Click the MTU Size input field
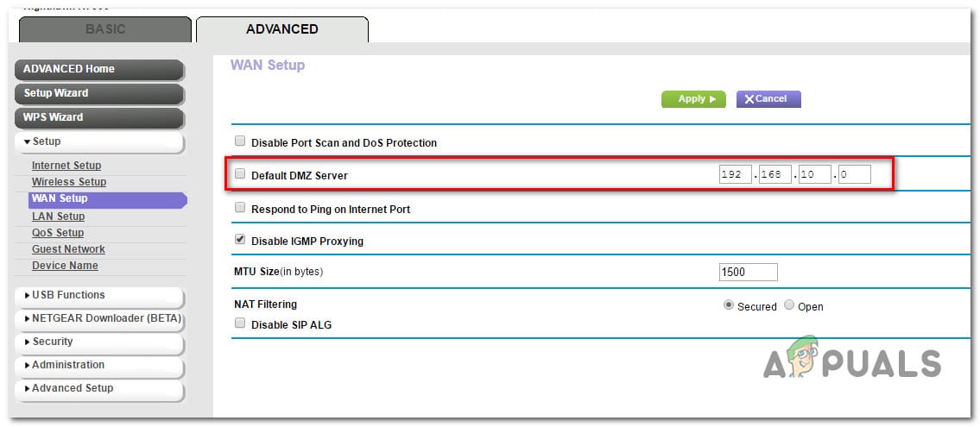This screenshot has width=980, height=427. point(748,273)
